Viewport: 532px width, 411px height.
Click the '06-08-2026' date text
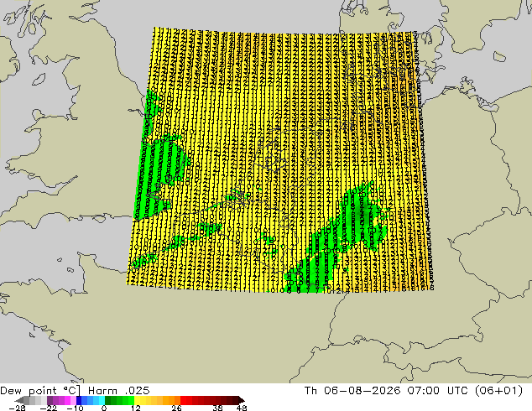point(362,391)
